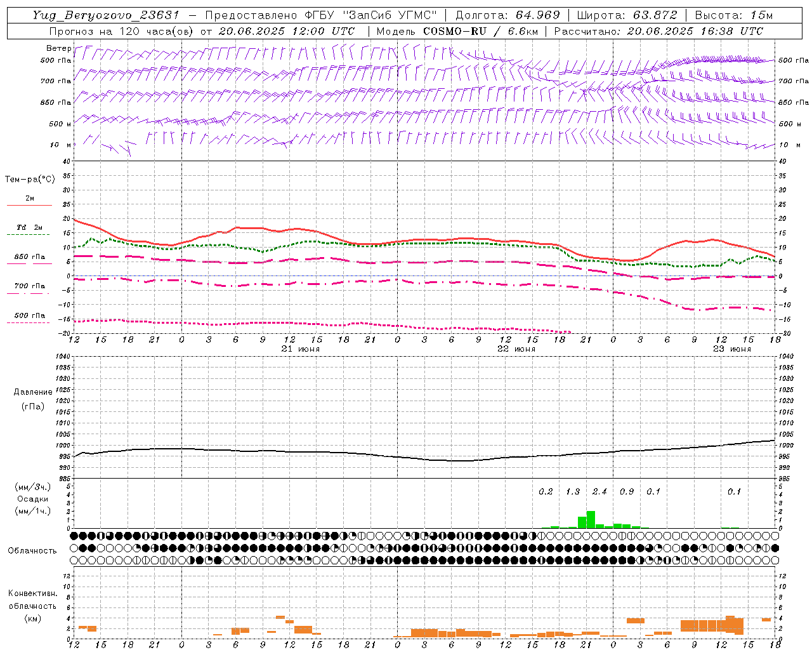Click the Давление pressure panel label
Viewport: 812px width, 650px height.
coord(33,392)
